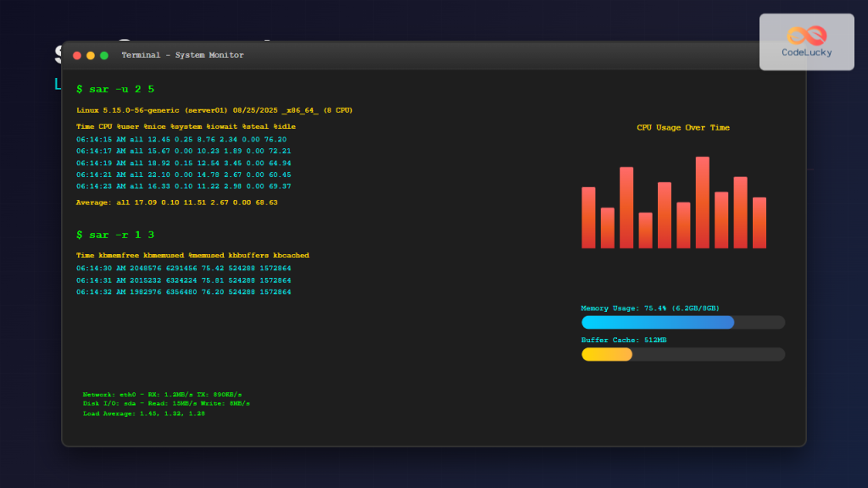This screenshot has height=488, width=868.
Task: Click the Memory Usage progress bar
Action: (x=682, y=323)
